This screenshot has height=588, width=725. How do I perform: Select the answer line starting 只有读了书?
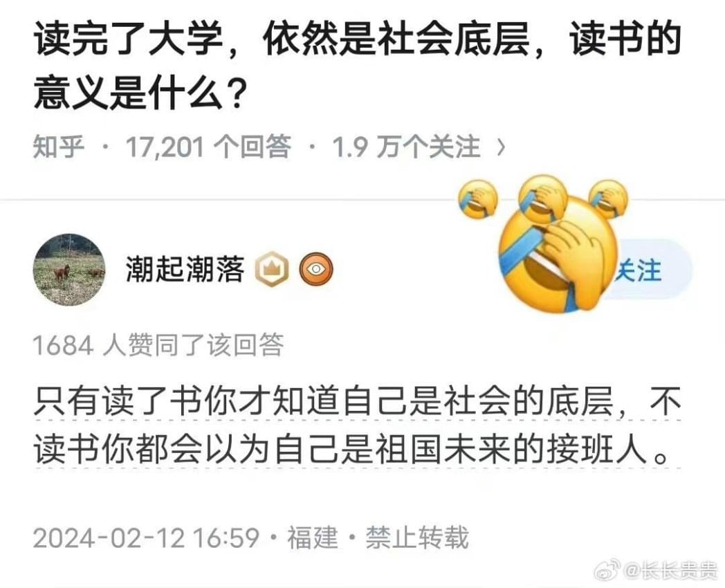(357, 401)
